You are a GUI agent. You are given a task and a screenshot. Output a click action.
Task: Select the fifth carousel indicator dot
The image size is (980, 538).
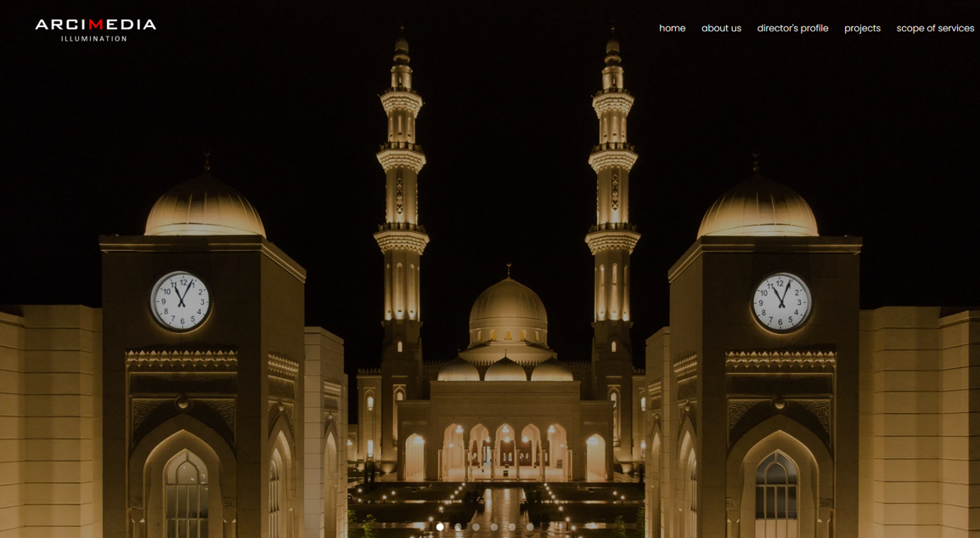click(511, 527)
